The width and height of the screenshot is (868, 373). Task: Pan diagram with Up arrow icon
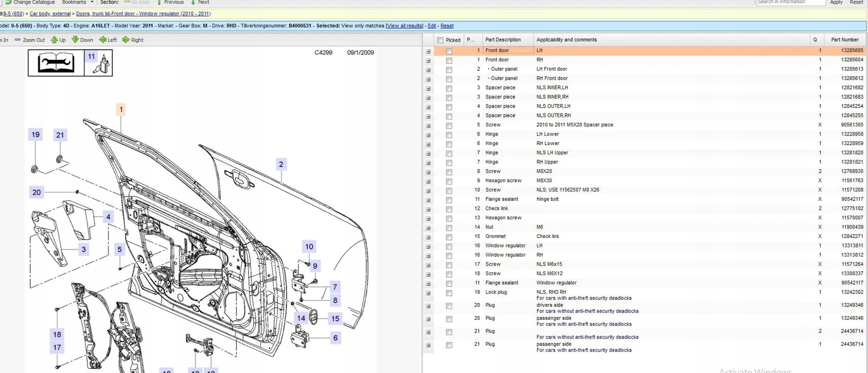54,40
